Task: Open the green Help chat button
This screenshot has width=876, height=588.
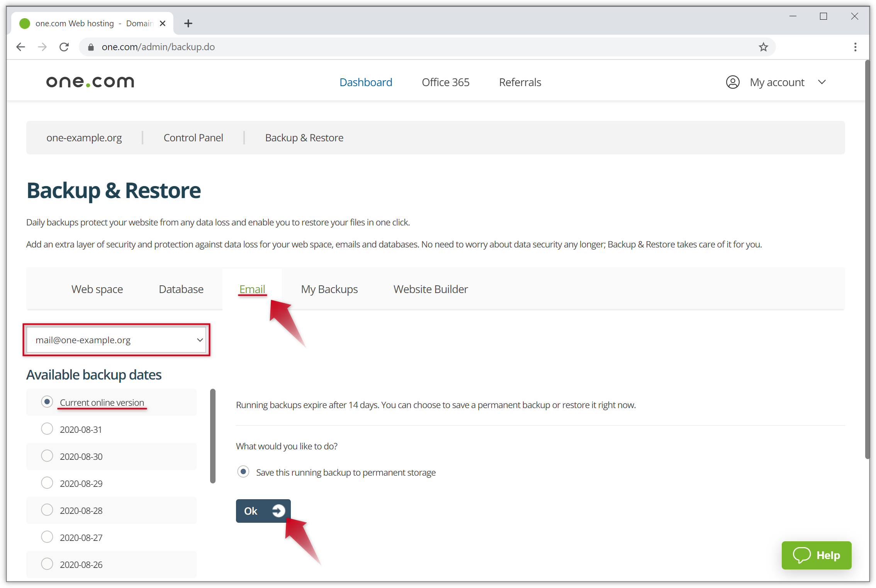Action: (816, 555)
